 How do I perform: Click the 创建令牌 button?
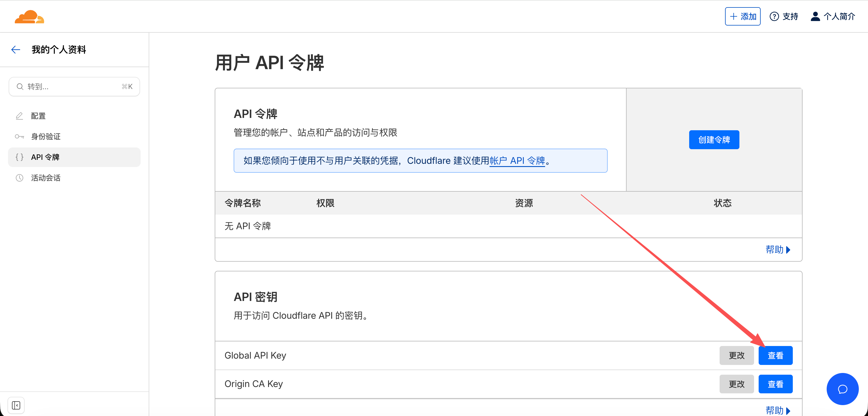[x=714, y=139]
